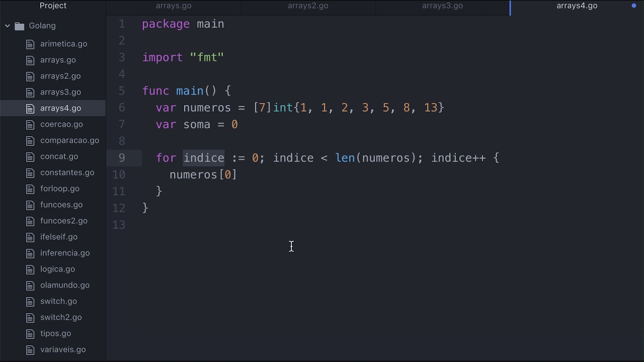644x362 pixels.
Task: Click line number 6 in the gutter
Action: pyautogui.click(x=122, y=108)
